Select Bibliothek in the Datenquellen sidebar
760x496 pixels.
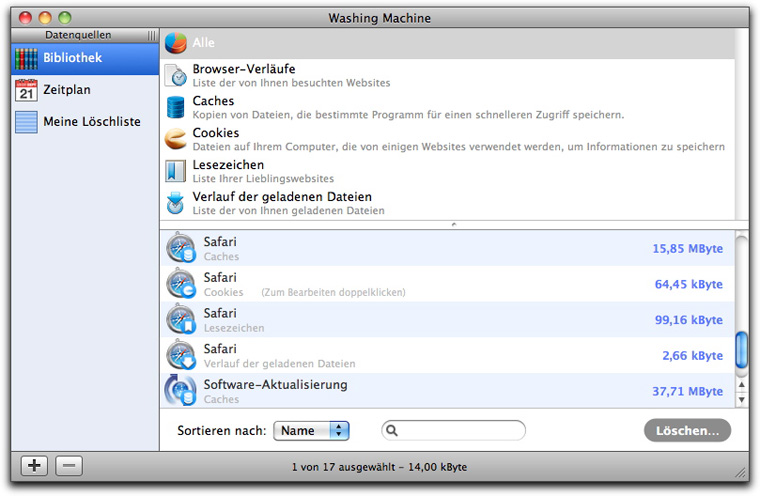coord(85,58)
